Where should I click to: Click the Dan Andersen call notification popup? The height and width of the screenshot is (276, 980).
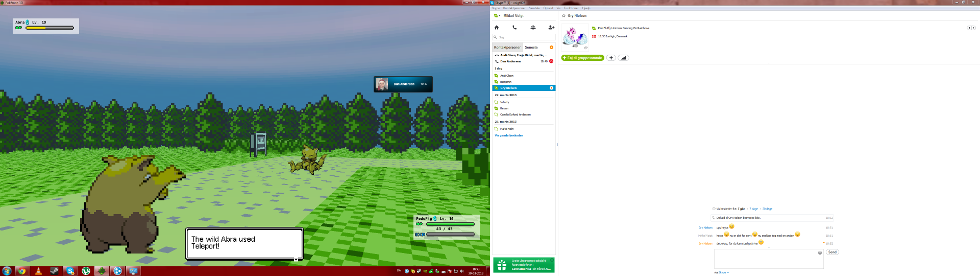tap(403, 84)
